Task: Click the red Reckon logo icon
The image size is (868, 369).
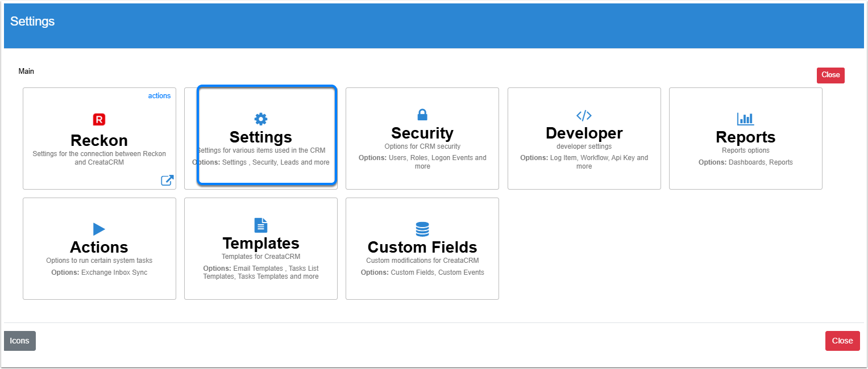Action: 99,119
